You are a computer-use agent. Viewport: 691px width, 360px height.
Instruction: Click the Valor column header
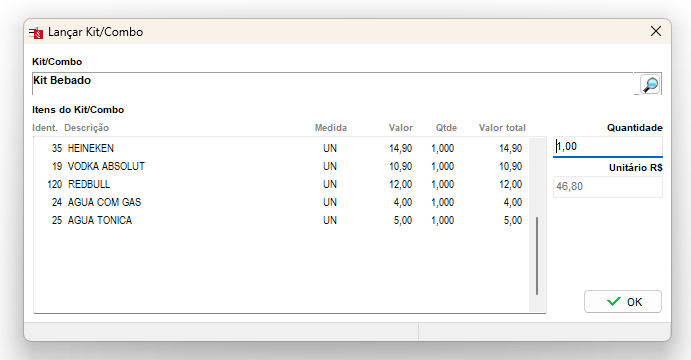coord(401,128)
